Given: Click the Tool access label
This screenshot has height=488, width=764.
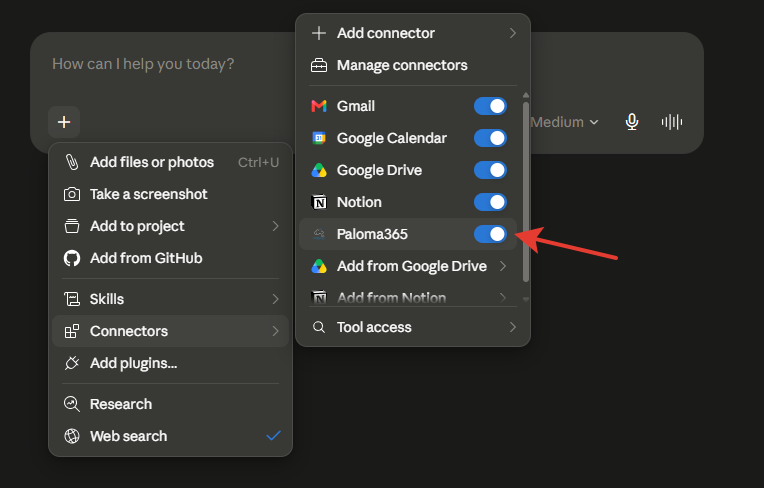Looking at the screenshot, I should (x=374, y=327).
